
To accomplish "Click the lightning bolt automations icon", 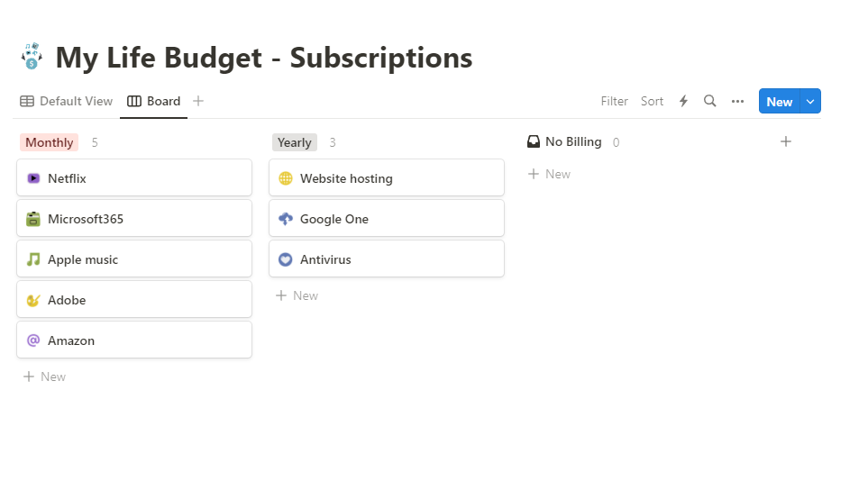I will click(683, 101).
